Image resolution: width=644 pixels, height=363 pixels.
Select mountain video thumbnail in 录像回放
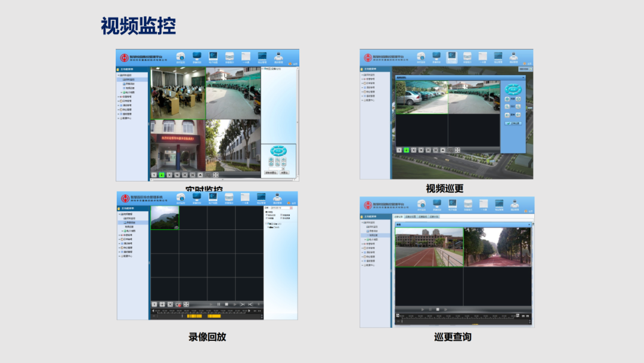coord(165,217)
